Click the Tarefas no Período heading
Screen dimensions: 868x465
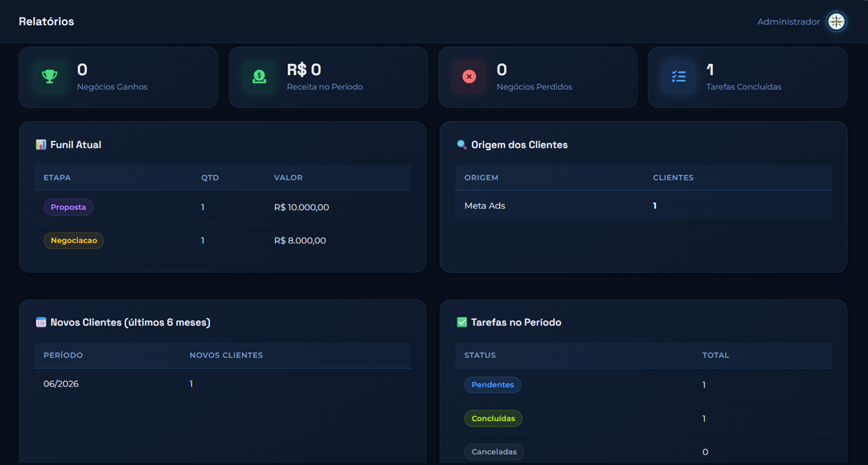tap(516, 323)
